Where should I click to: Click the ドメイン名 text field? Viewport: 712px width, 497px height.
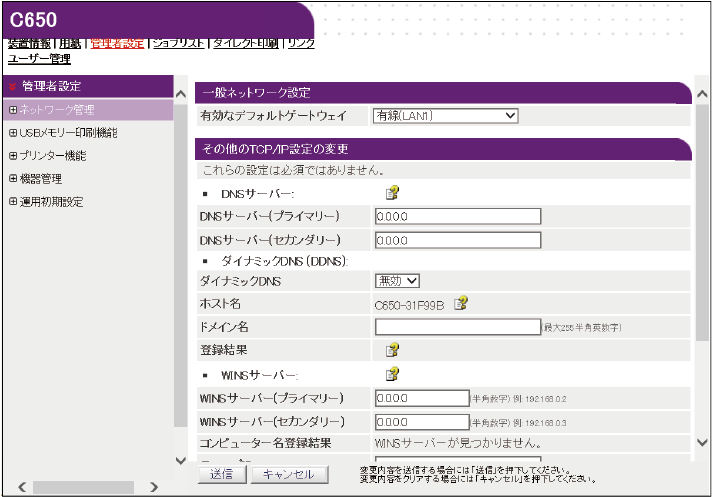pos(456,327)
